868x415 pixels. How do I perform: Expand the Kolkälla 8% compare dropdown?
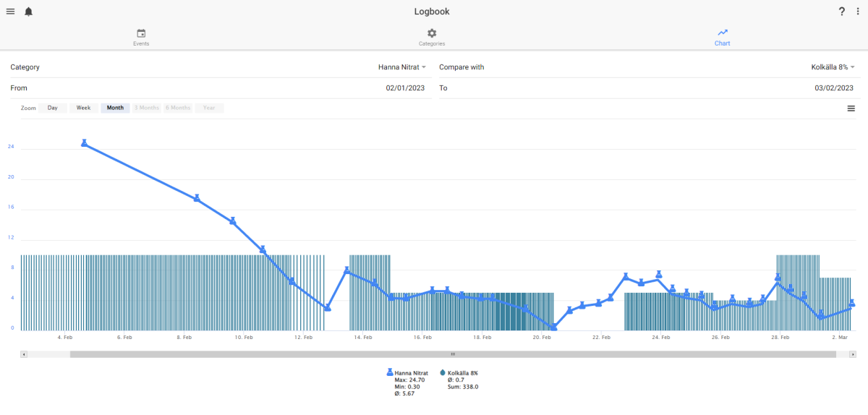tap(833, 67)
